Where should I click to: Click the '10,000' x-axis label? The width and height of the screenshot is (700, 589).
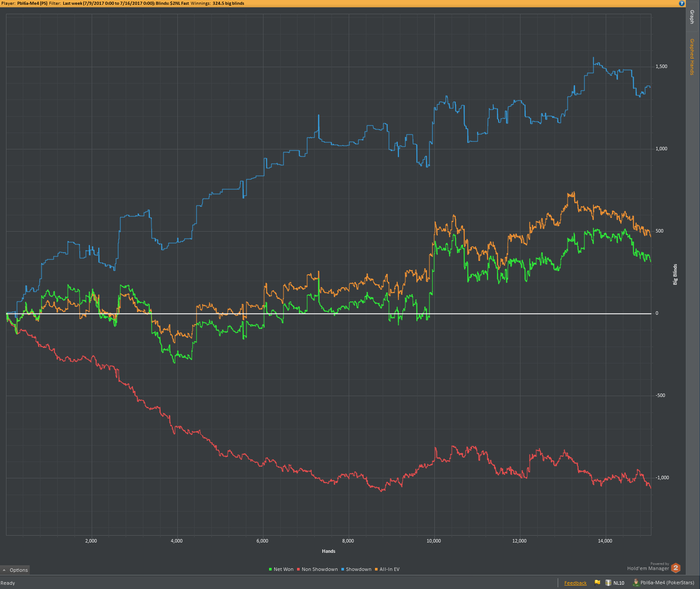pyautogui.click(x=433, y=541)
